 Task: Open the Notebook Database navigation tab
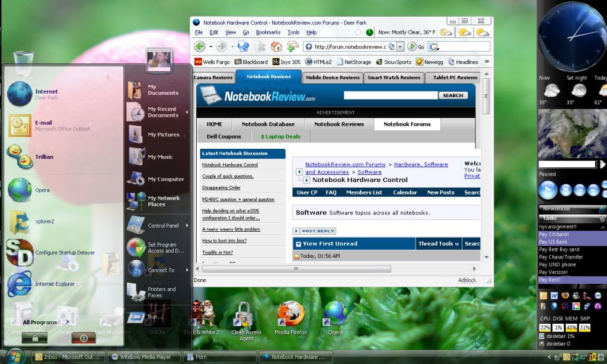point(268,124)
